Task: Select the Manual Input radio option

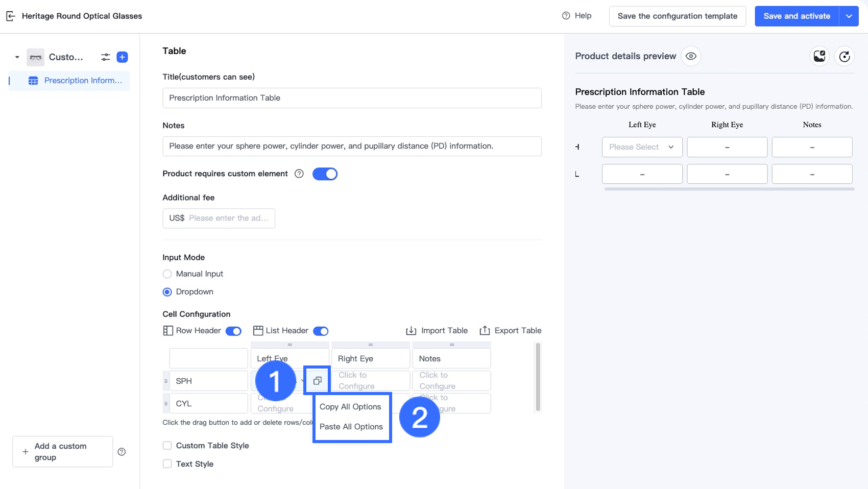Action: click(167, 274)
